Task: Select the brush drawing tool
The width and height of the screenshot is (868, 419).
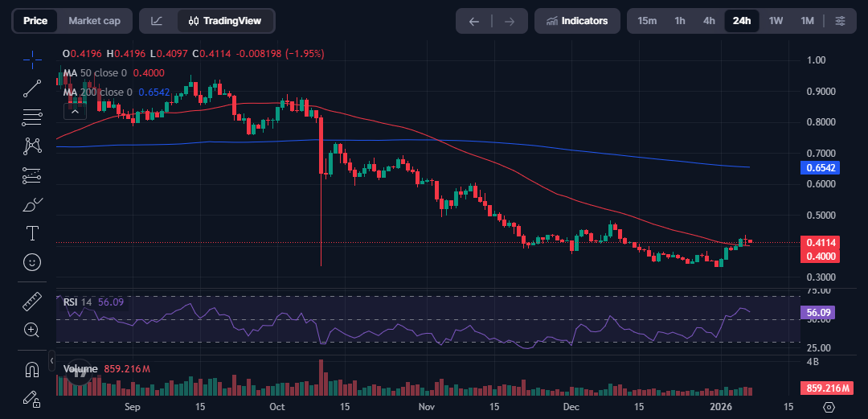Action: (32, 204)
